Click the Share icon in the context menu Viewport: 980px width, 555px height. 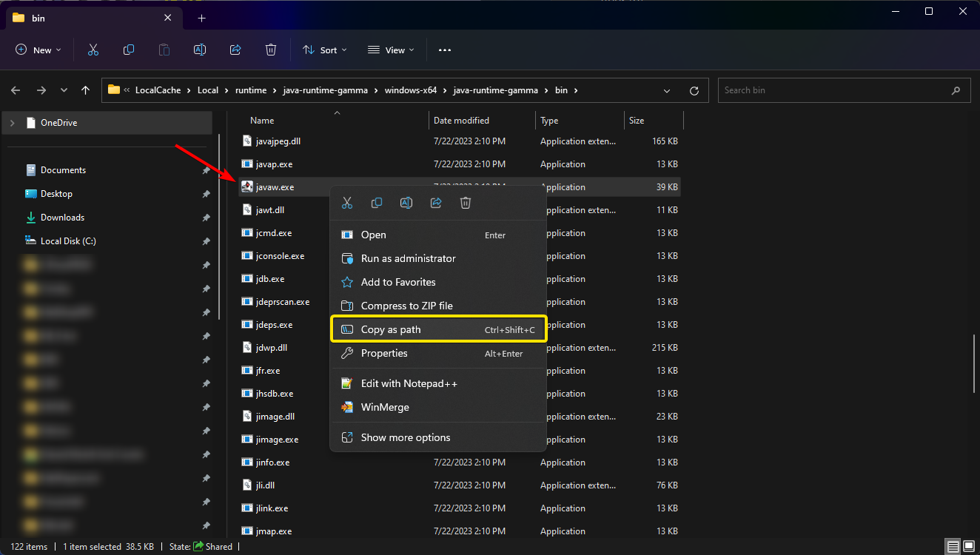tap(436, 203)
